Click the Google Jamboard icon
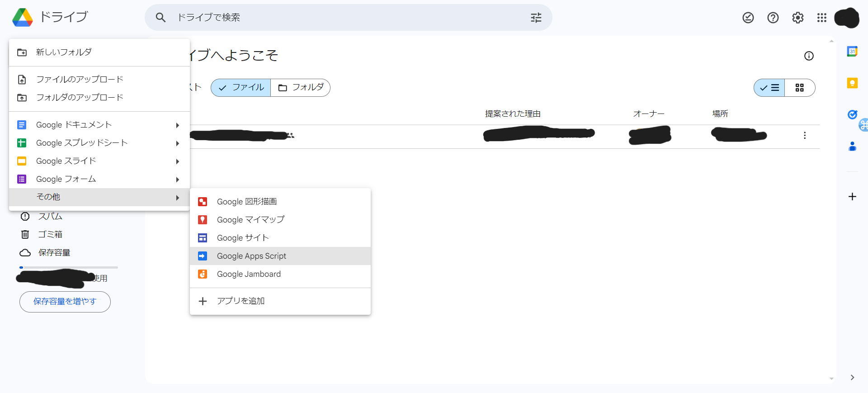The height and width of the screenshot is (393, 868). (x=203, y=274)
